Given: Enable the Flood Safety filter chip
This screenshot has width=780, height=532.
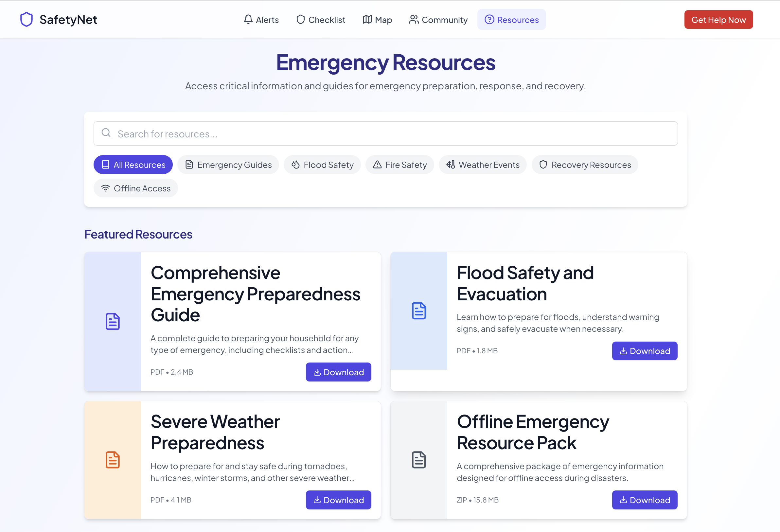Looking at the screenshot, I should 322,165.
